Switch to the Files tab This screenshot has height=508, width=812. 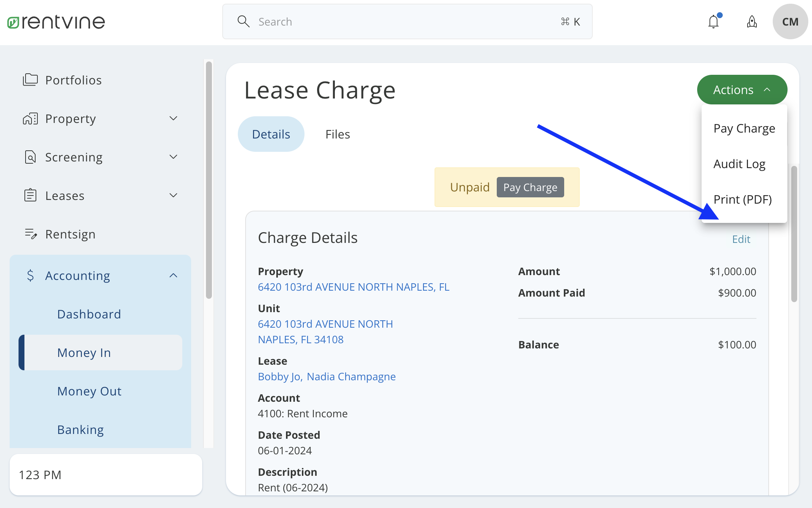tap(337, 134)
